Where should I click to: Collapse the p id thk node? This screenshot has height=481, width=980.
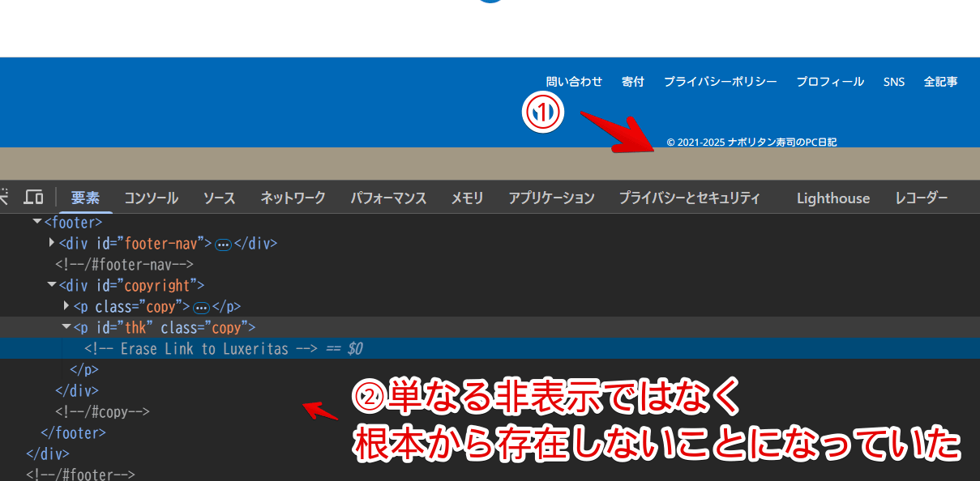pyautogui.click(x=66, y=327)
